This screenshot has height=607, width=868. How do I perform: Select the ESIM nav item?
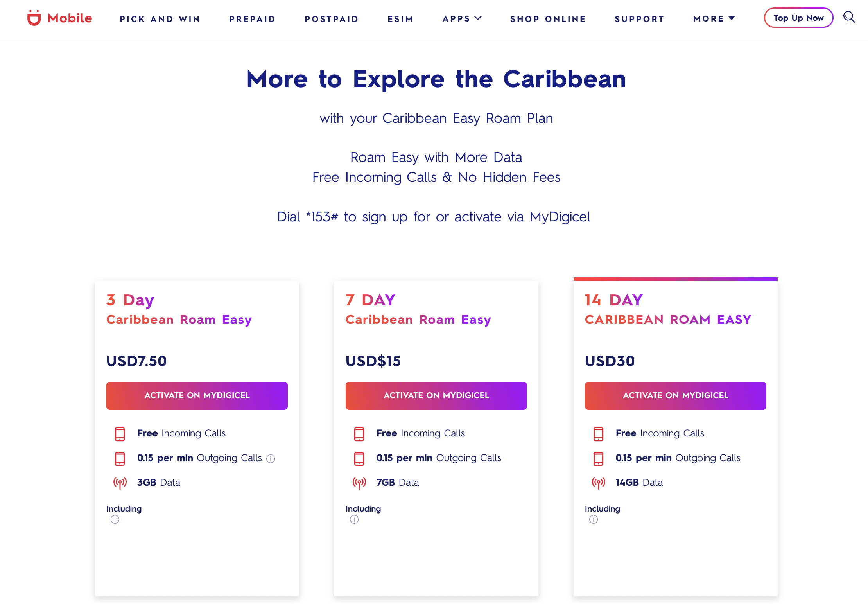click(x=400, y=18)
